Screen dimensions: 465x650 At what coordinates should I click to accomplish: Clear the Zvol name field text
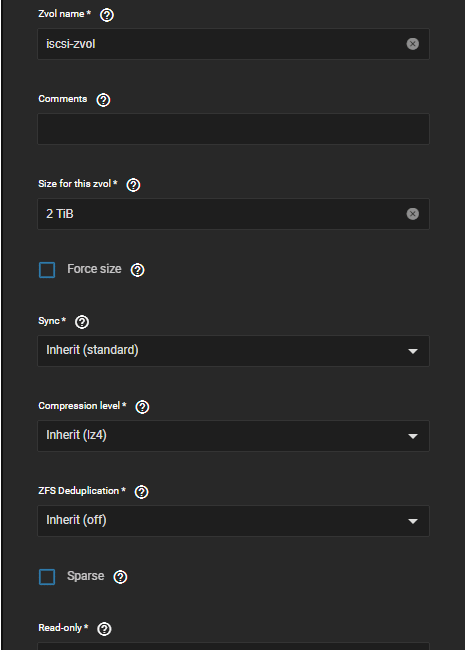pos(412,44)
